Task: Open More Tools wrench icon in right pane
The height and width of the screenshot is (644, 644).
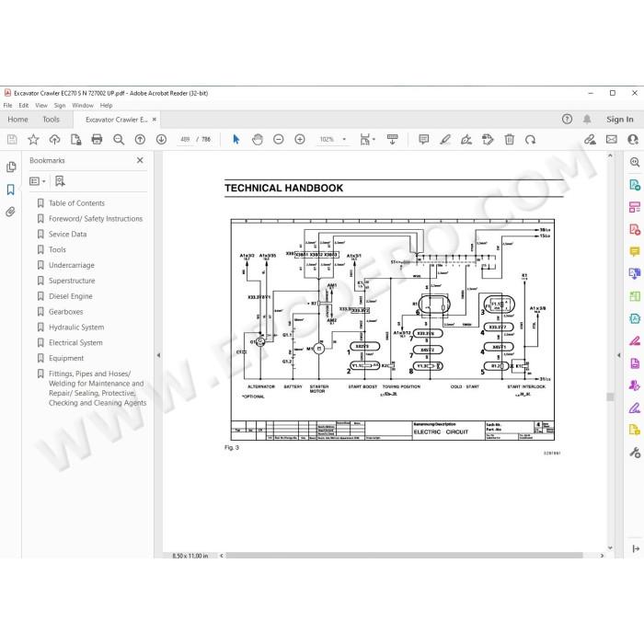Action: (x=635, y=453)
